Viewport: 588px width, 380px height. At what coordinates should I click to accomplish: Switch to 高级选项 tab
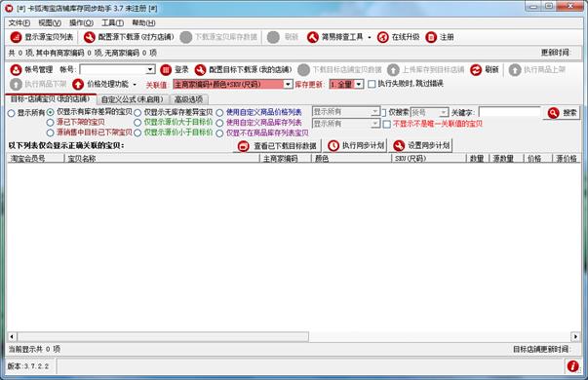(x=188, y=99)
